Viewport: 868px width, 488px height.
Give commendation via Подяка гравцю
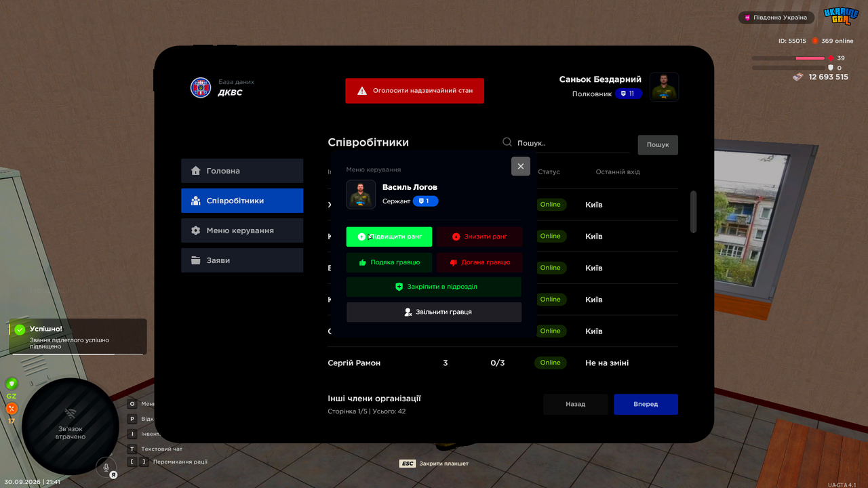coord(389,262)
